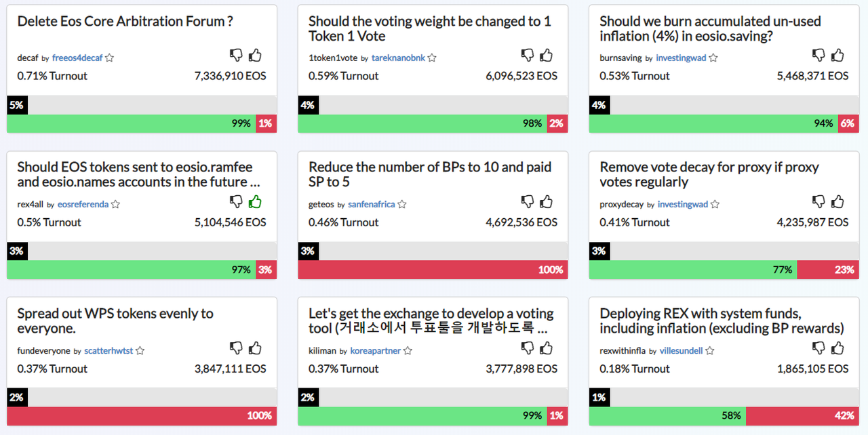The width and height of the screenshot is (868, 435).
Task: Downvote the "Deploying REX with system funds" proposal
Action: [818, 347]
